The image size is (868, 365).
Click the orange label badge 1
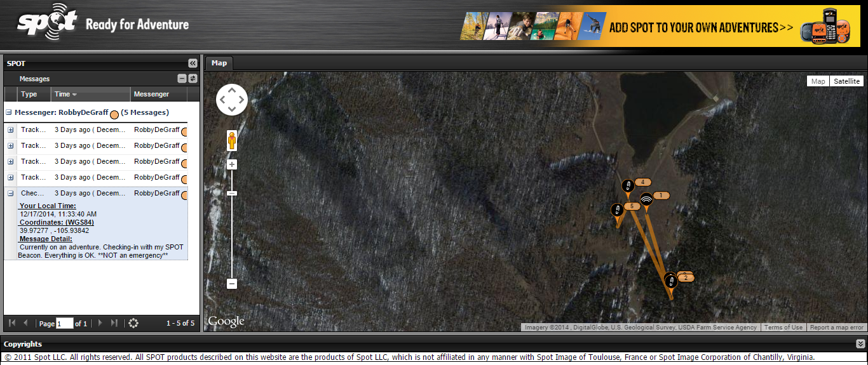(661, 196)
